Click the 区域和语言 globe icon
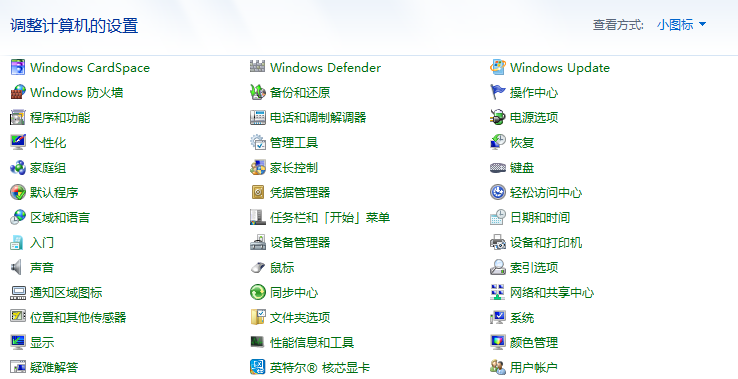The width and height of the screenshot is (738, 379). pyautogui.click(x=18, y=217)
